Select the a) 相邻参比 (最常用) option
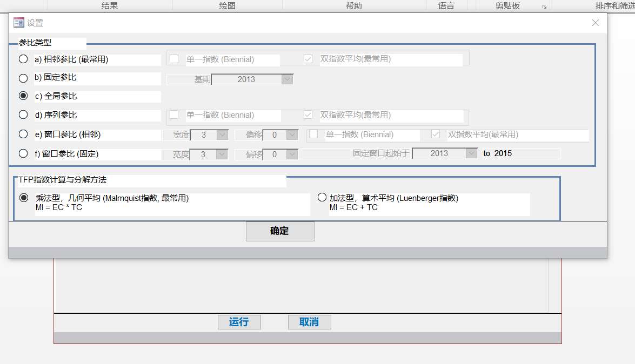 (x=23, y=59)
